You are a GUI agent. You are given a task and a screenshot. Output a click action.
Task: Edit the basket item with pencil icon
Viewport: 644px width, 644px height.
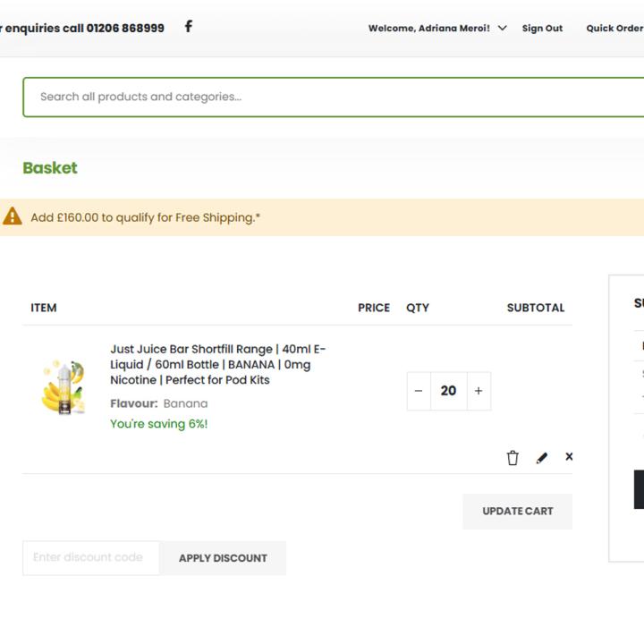click(x=541, y=458)
